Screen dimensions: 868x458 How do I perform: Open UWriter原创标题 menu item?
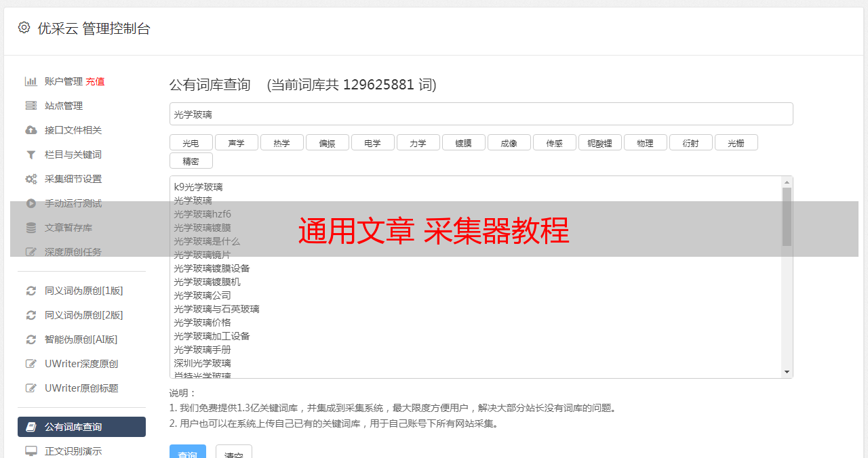click(81, 388)
